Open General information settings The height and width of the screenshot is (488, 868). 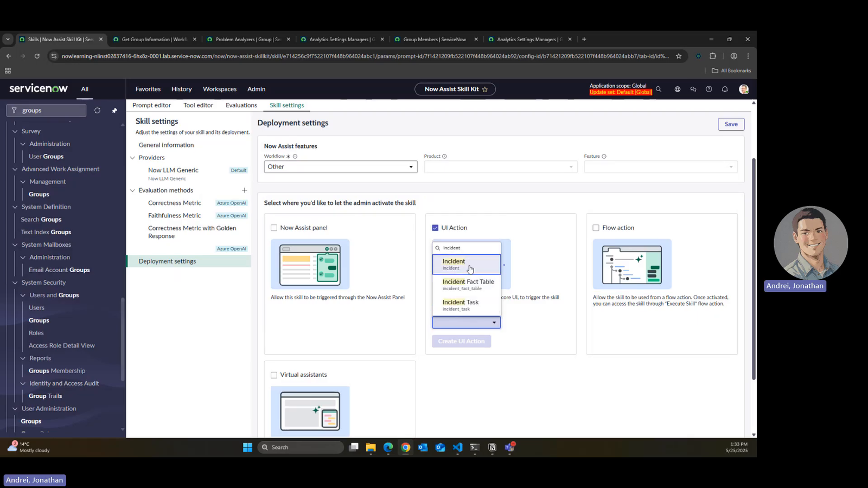166,145
